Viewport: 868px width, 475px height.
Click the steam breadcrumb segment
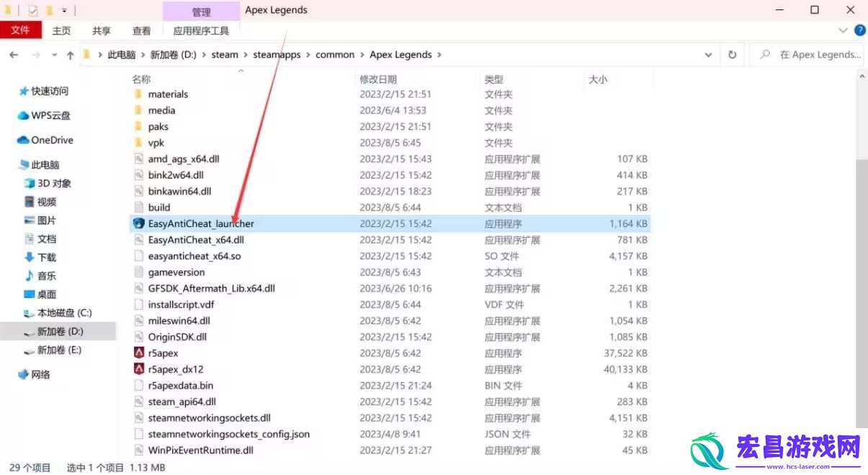pyautogui.click(x=225, y=55)
